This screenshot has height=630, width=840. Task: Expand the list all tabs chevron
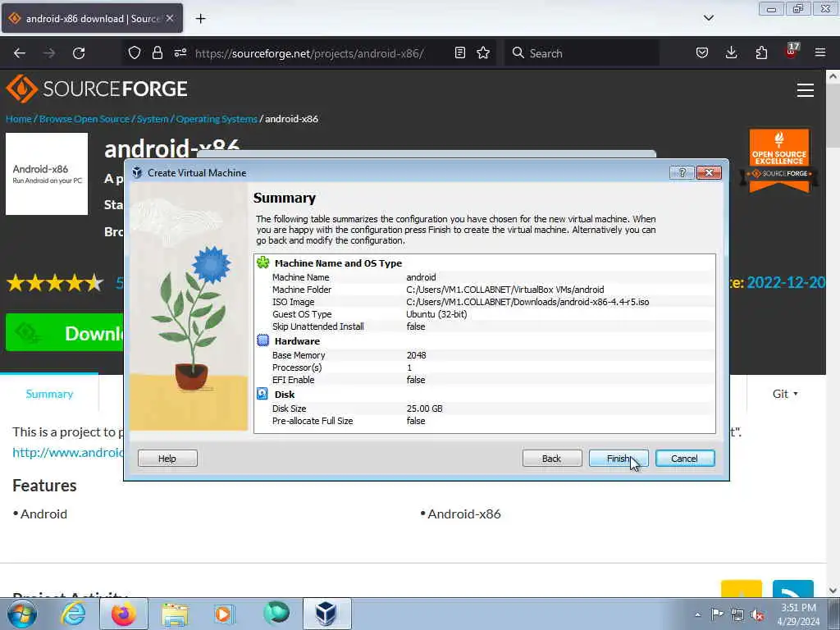pyautogui.click(x=708, y=18)
